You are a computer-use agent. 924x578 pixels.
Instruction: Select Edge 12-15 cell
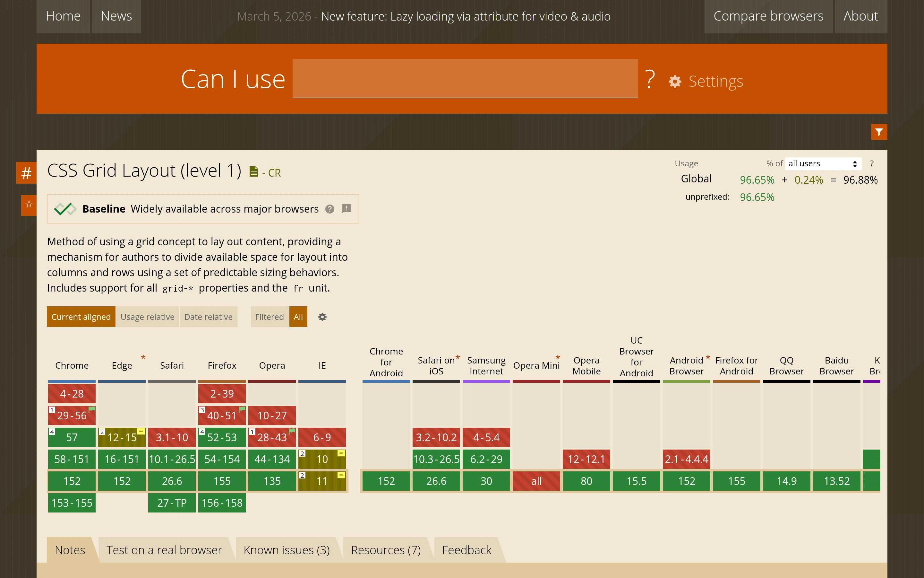pyautogui.click(x=122, y=437)
